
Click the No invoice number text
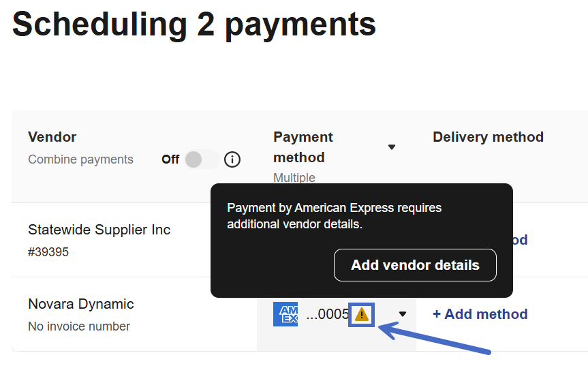(x=79, y=326)
